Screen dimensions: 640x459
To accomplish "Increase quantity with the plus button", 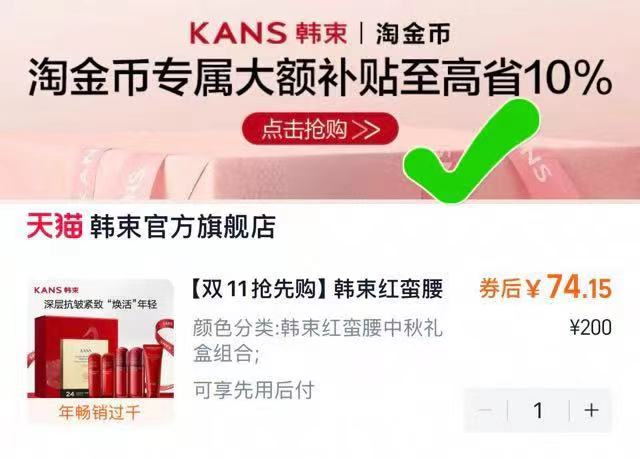I will coord(591,410).
